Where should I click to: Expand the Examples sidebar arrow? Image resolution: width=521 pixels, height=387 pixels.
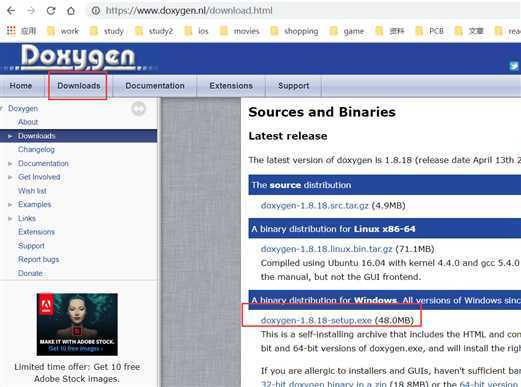point(10,204)
